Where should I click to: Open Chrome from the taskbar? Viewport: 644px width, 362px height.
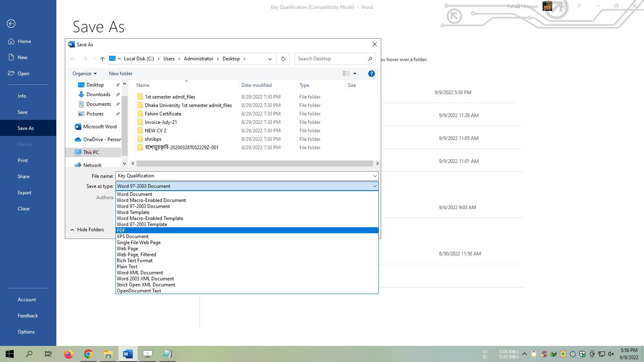[x=89, y=354]
